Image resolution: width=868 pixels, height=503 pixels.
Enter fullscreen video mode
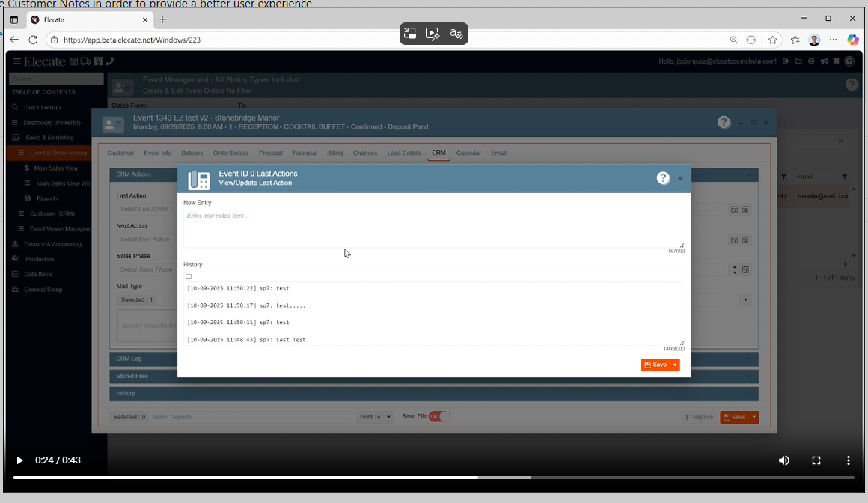[816, 460]
